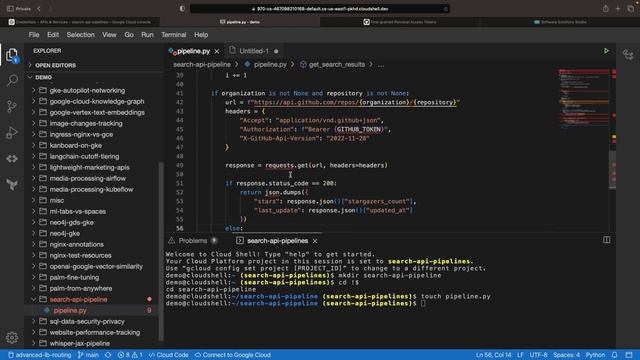Image resolution: width=640 pixels, height=360 pixels.
Task: Open the Search view icon
Action: [x=12, y=80]
